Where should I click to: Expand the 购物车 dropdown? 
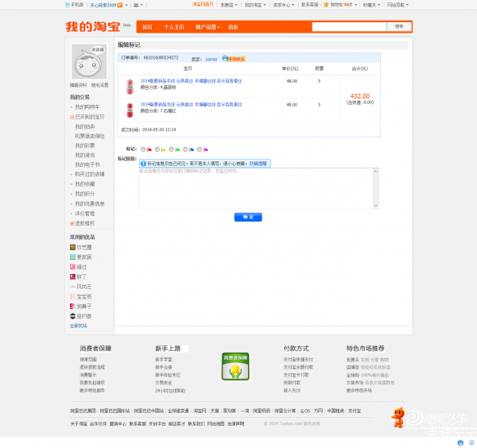tap(356, 5)
